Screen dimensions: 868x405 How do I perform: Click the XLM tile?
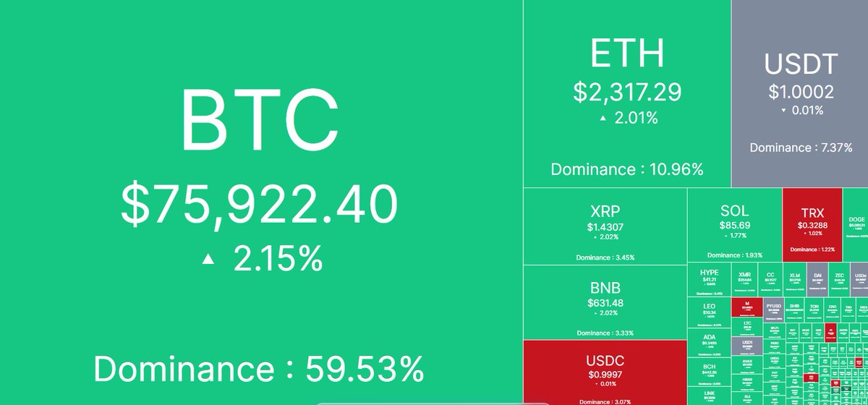pos(794,278)
